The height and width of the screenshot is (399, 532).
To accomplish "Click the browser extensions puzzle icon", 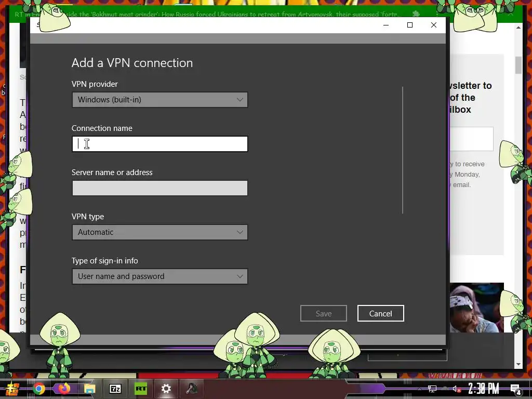I will click(x=416, y=14).
